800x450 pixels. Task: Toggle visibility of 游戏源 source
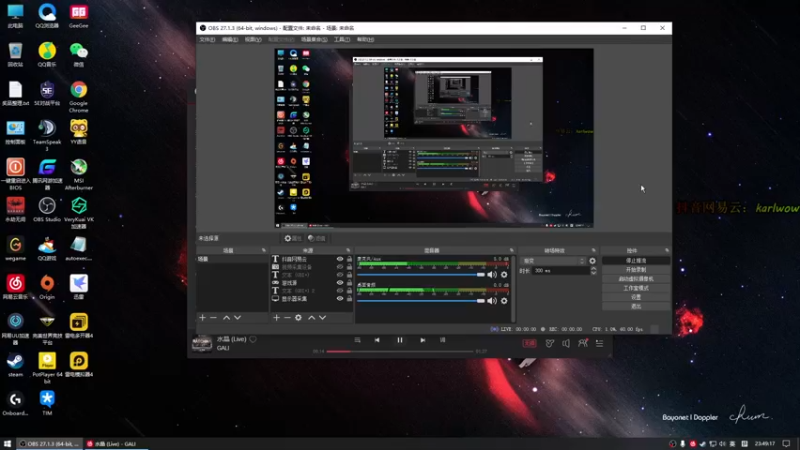(x=340, y=283)
